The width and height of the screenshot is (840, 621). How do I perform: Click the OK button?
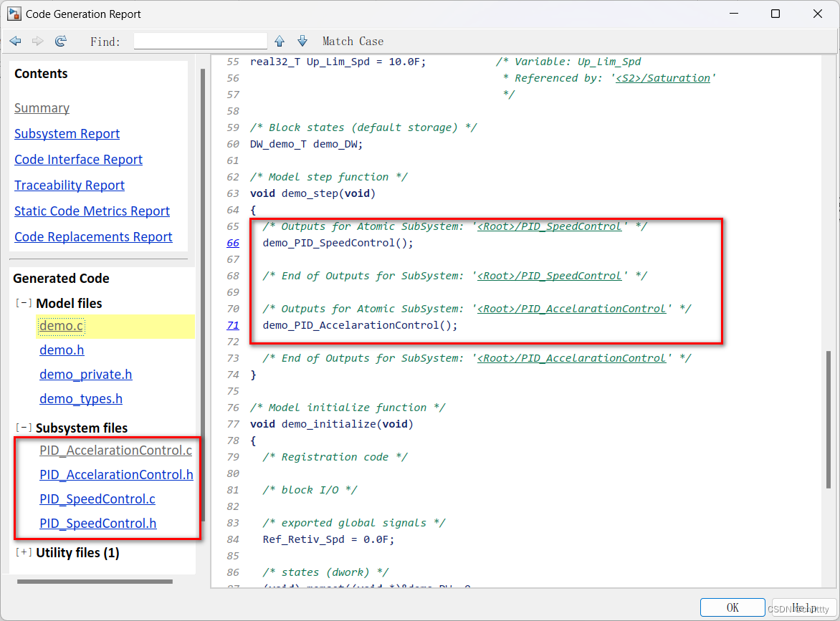(732, 607)
